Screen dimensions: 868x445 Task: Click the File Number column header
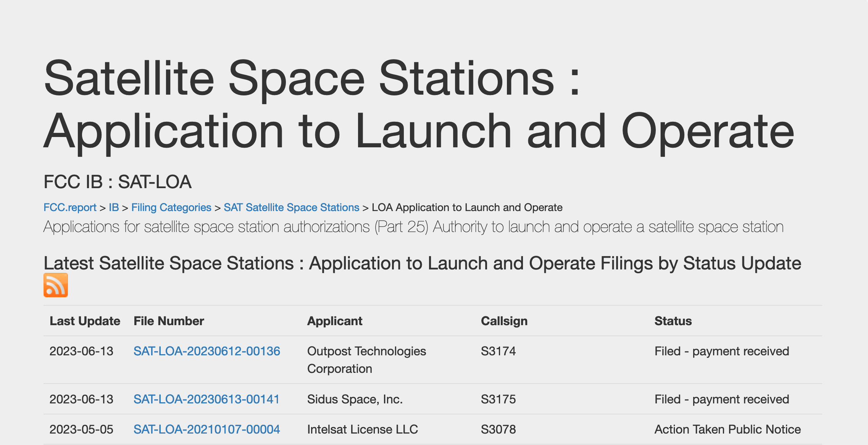(x=169, y=321)
